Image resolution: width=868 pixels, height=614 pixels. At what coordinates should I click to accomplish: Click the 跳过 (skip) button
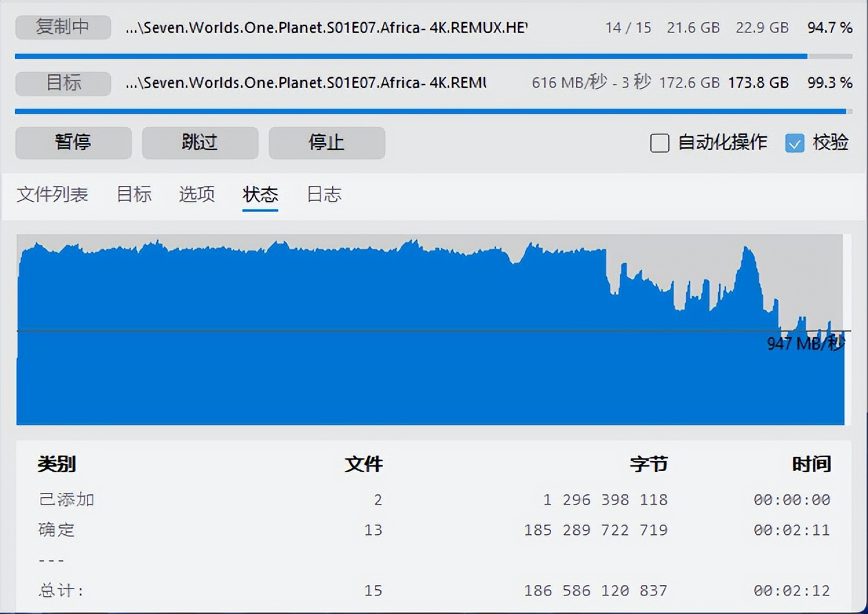point(200,142)
